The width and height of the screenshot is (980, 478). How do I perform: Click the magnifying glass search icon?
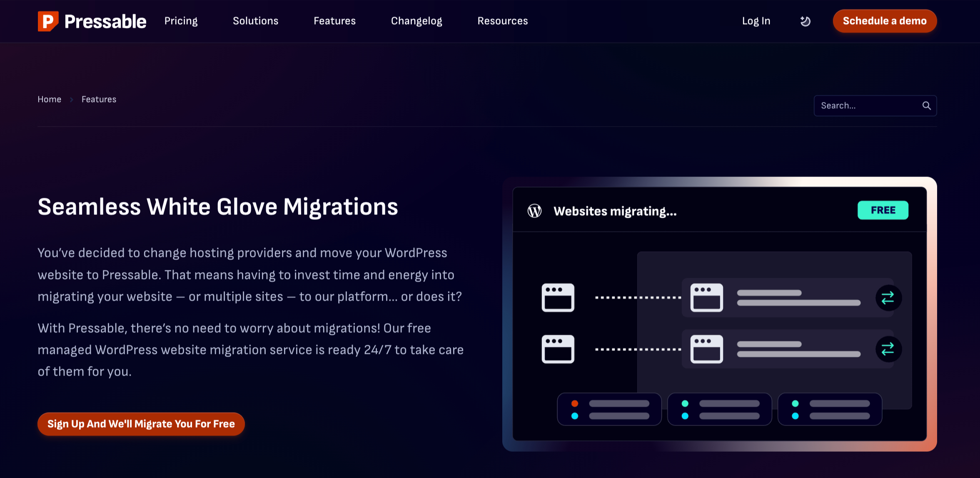pyautogui.click(x=926, y=105)
